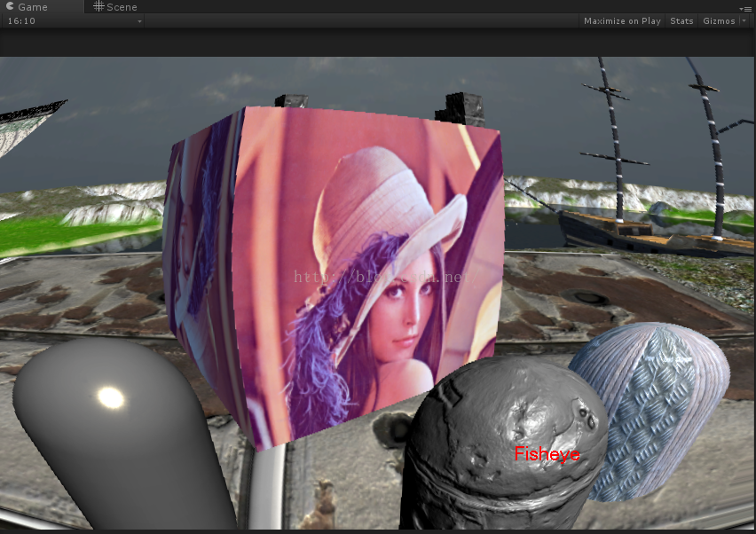Screen dimensions: 756x534
Task: Open the 16:10 aspect ratio dropdown
Action: [x=73, y=21]
